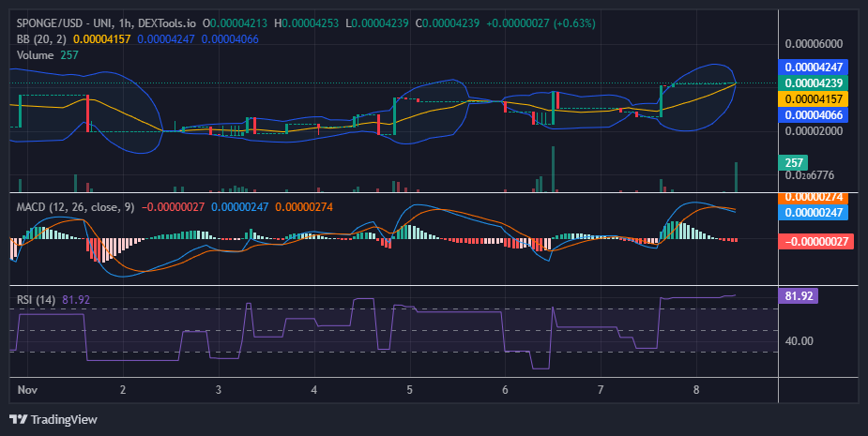868x436 pixels.
Task: Click the blue 0.00000247 MACD axis tag
Action: click(x=814, y=213)
